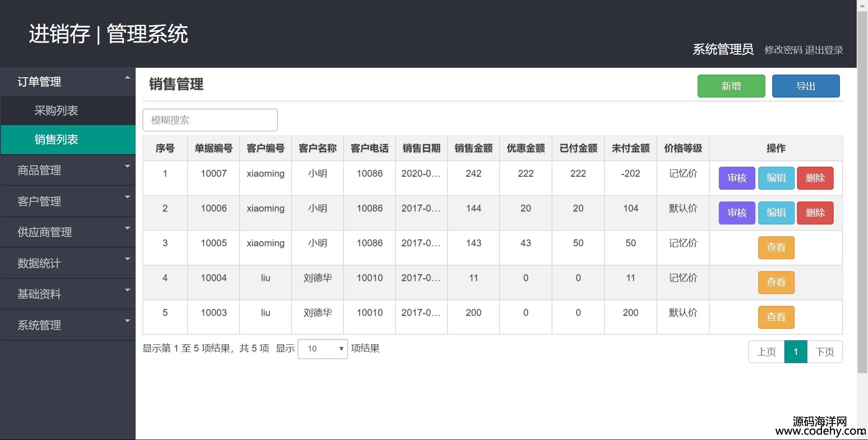This screenshot has width=868, height=440.
Task: Sort by 客户编号 column header
Action: [266, 148]
